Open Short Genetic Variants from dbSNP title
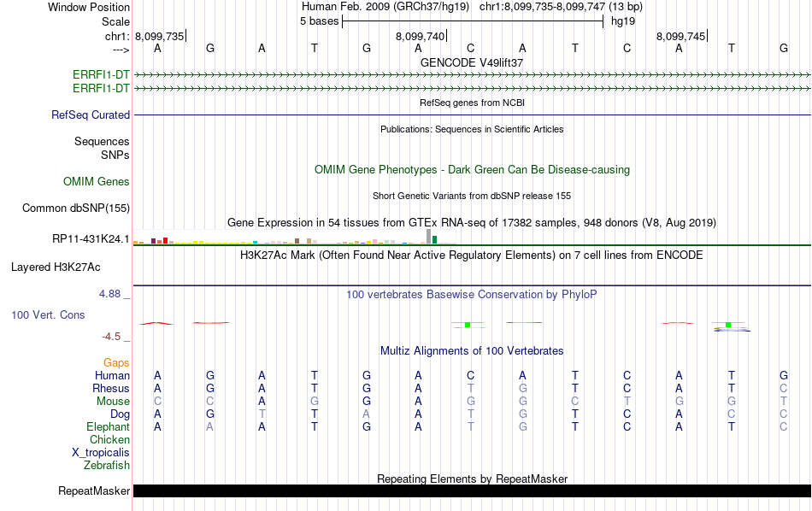812x511 pixels. 472,196
